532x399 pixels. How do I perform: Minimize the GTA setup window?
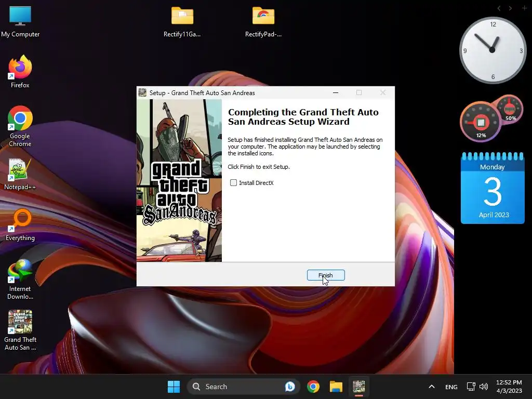[x=336, y=92]
